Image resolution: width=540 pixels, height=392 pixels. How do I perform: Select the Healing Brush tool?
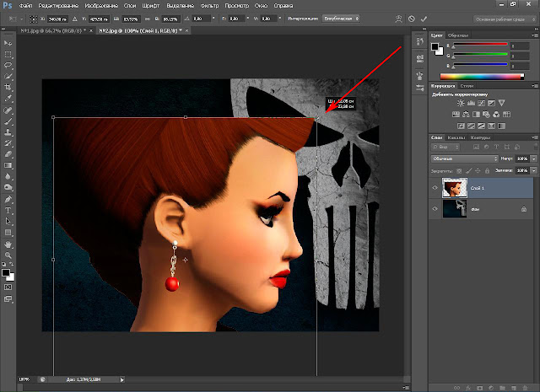click(8, 110)
